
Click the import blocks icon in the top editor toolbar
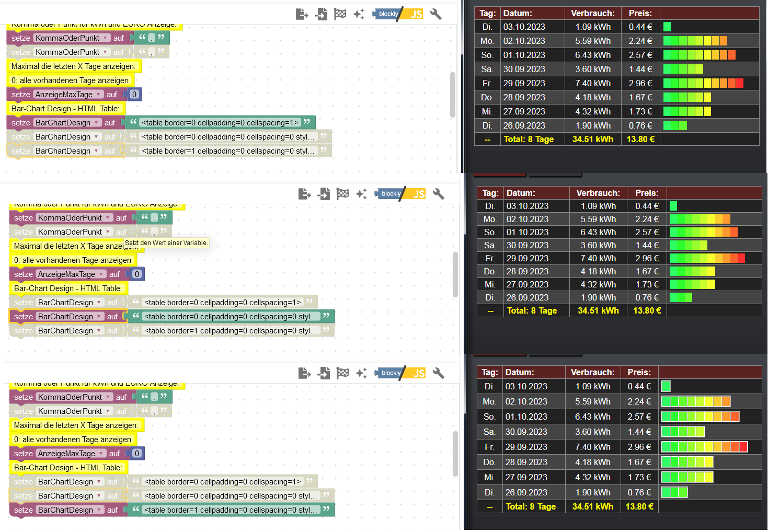click(322, 14)
